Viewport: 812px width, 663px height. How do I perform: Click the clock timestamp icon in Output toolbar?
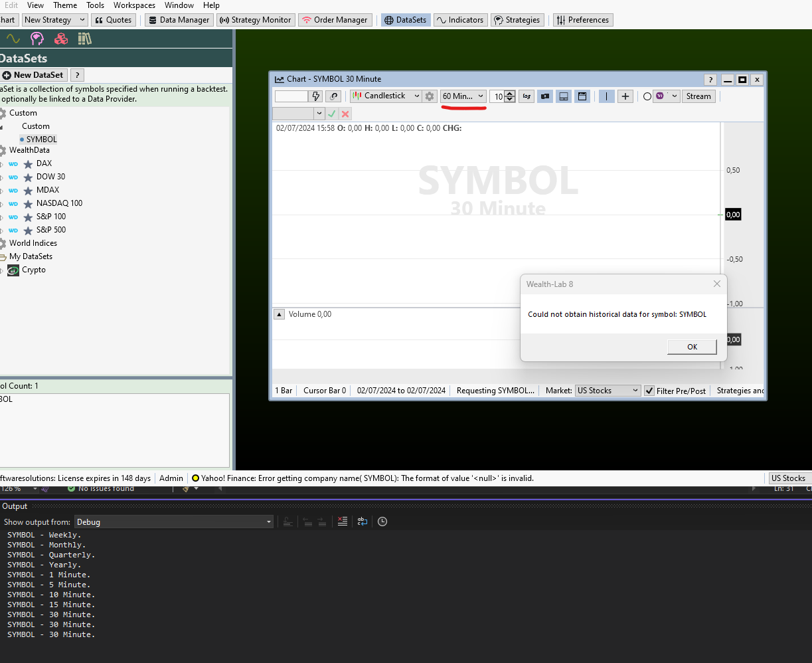[382, 521]
